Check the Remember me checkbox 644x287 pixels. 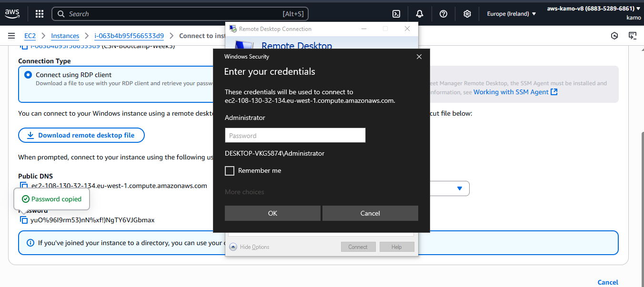point(229,170)
